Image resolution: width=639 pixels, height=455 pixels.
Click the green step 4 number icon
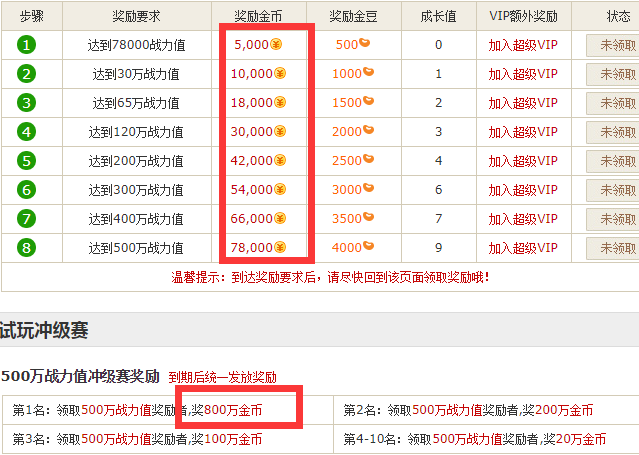point(26,132)
